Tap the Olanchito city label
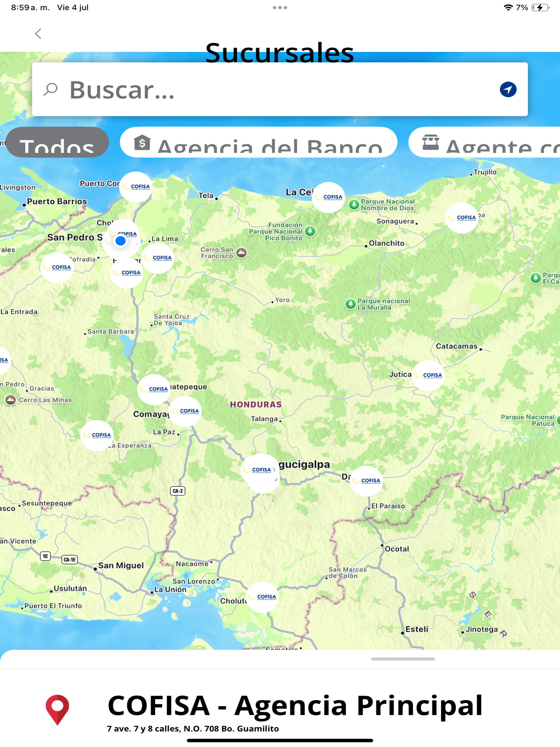Viewport: 560px width, 747px height. [387, 243]
